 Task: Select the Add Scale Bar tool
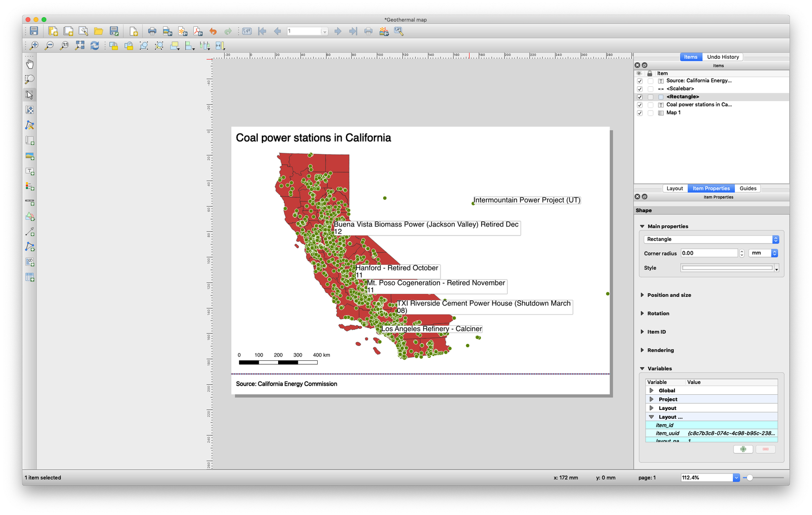coord(30,202)
